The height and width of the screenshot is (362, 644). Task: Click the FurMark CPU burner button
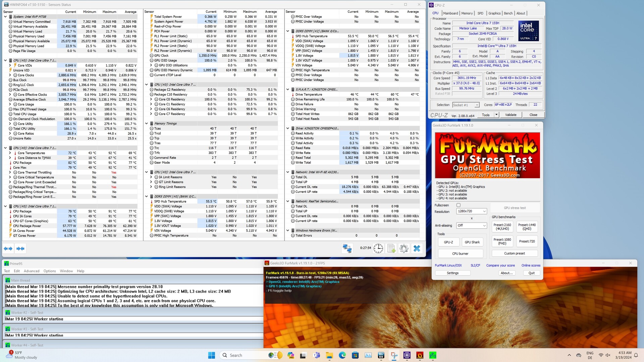[x=460, y=253]
